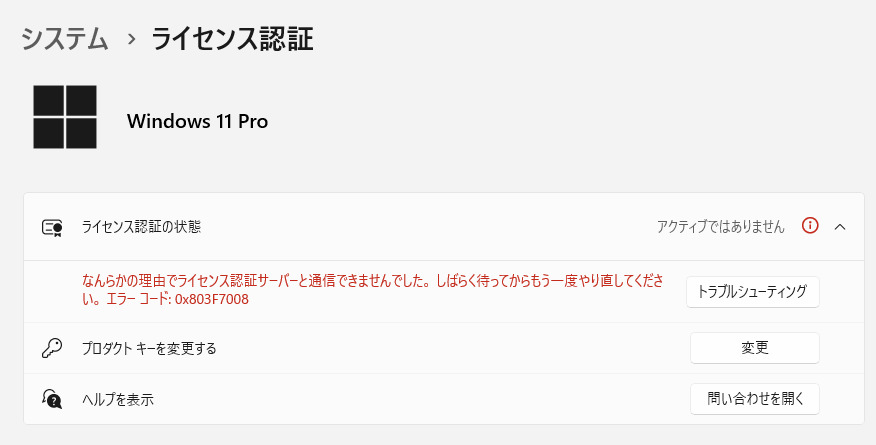Click the Windows 11 Pro edition name
Viewport: 876px width, 445px height.
197,122
